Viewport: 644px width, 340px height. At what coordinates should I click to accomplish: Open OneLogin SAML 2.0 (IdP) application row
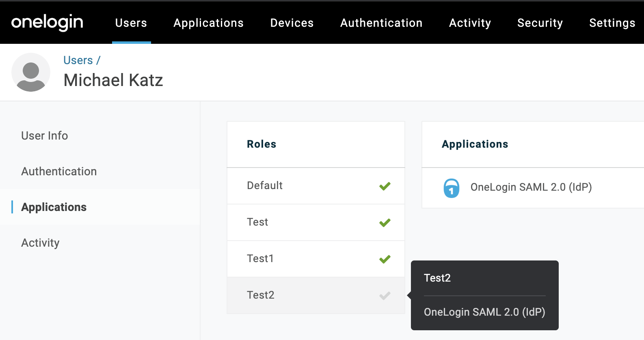533,188
